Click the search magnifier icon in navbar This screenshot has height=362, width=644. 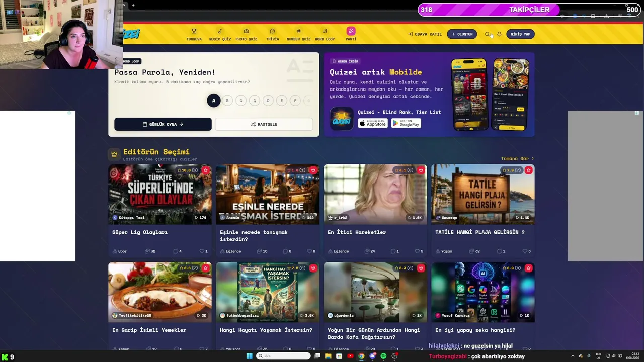coord(487,34)
